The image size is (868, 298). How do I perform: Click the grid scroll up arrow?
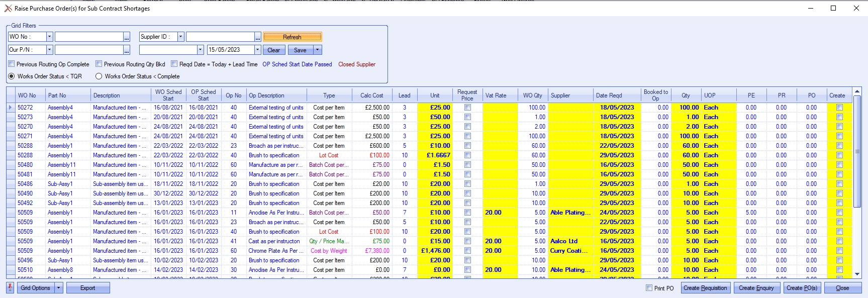point(857,91)
